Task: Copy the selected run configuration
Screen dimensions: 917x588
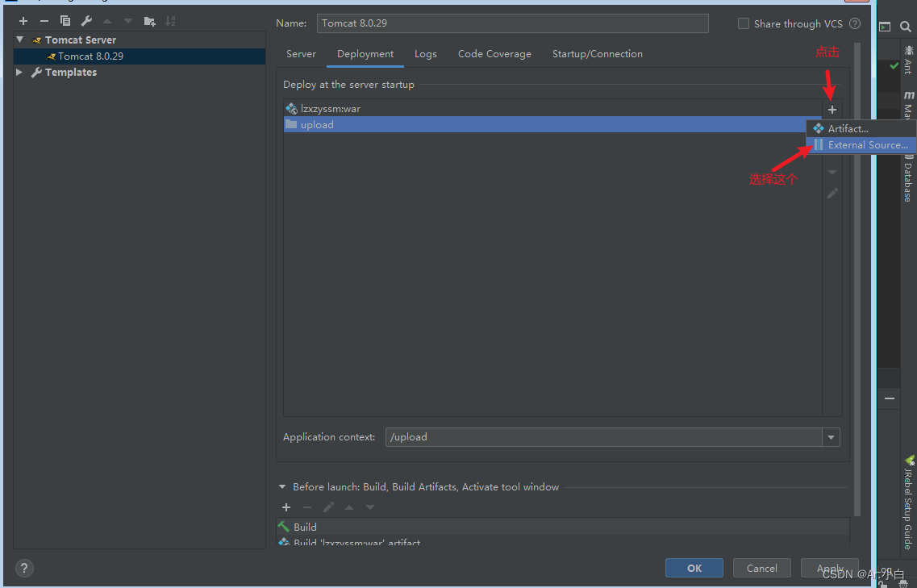Action: (65, 21)
